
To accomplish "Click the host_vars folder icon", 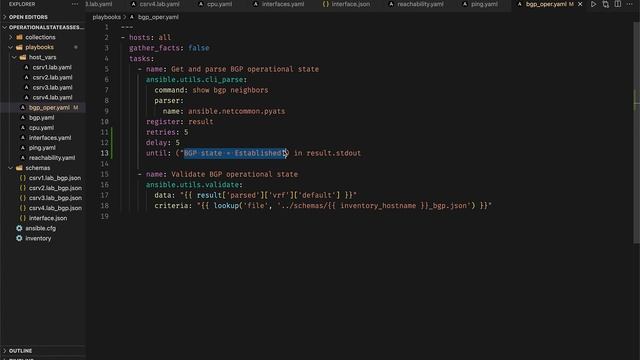I will pyautogui.click(x=23, y=58).
